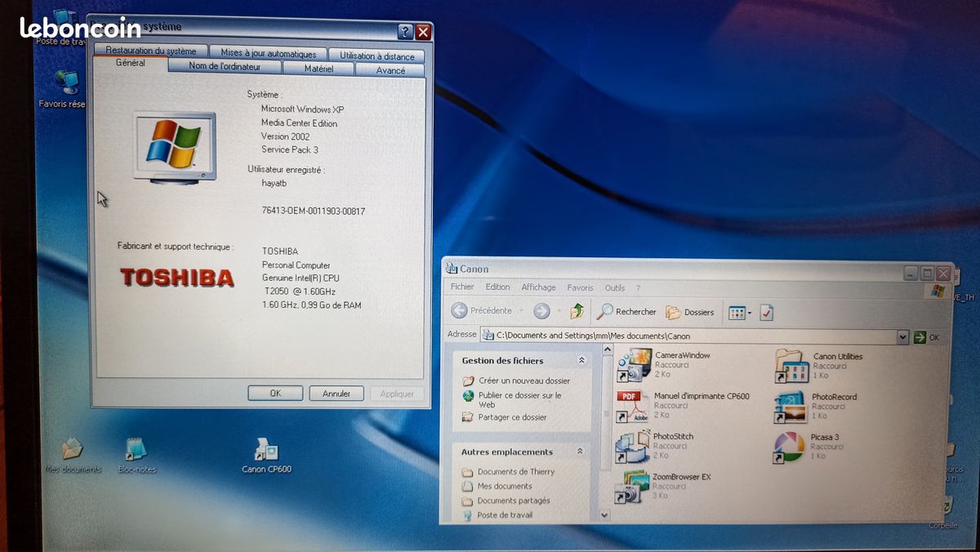Switch to Nom de l'ordinateur tab
This screenshot has width=980, height=552.
click(x=225, y=67)
